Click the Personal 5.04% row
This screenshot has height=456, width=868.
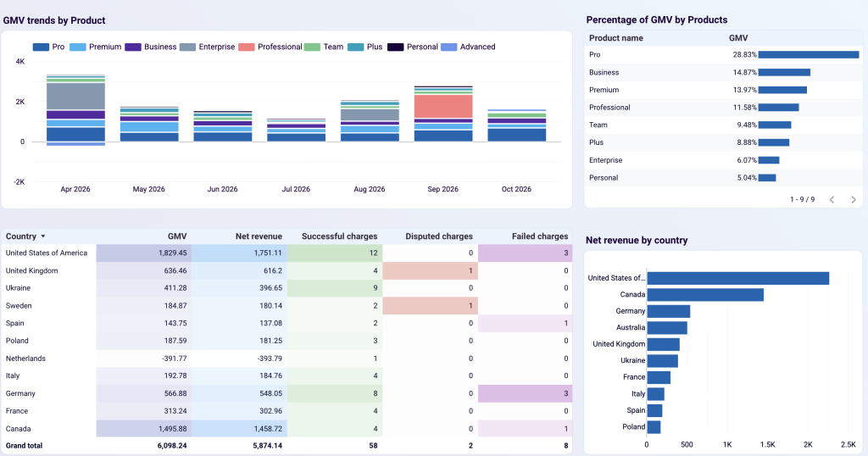[x=724, y=178]
